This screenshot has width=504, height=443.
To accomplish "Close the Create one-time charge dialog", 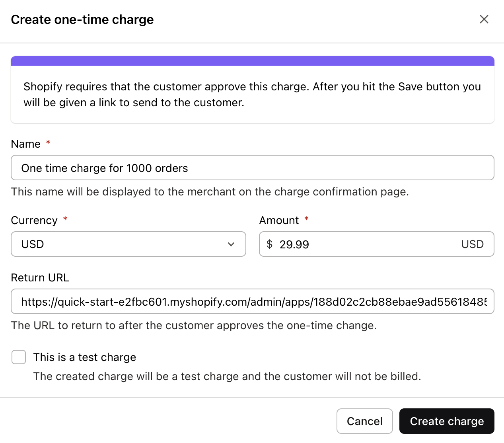I will coord(484,19).
